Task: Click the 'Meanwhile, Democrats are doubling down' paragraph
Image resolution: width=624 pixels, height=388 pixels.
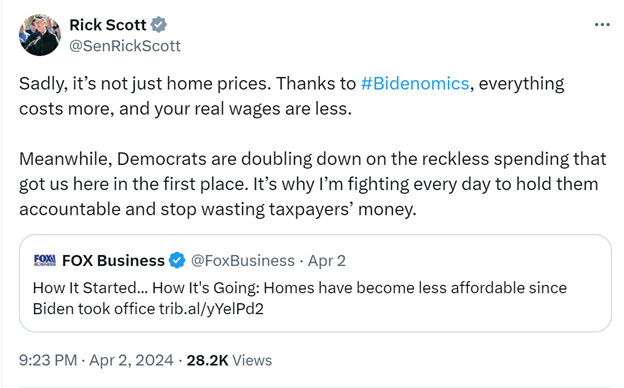Action: 313,184
